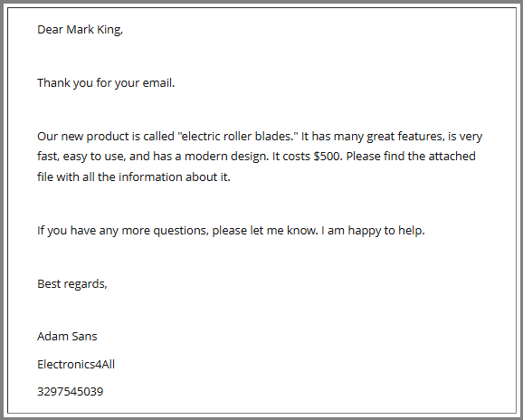Click the words 'Please find the attached'
The height and width of the screenshot is (420, 523).
coord(411,156)
